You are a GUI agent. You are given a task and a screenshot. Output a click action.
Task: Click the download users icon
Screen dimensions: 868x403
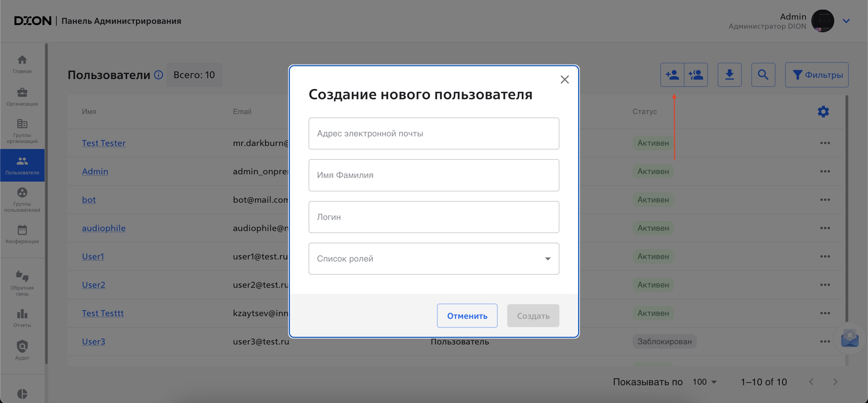tap(732, 75)
